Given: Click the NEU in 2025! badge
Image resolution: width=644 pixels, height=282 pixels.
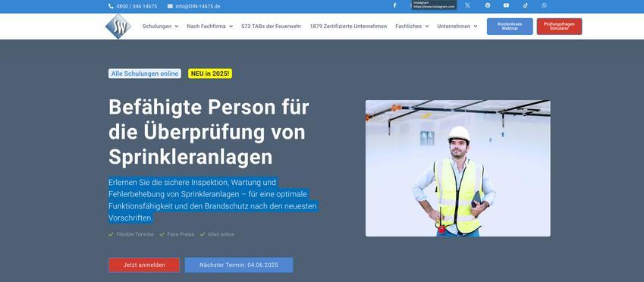Looking at the screenshot, I should coord(210,74).
